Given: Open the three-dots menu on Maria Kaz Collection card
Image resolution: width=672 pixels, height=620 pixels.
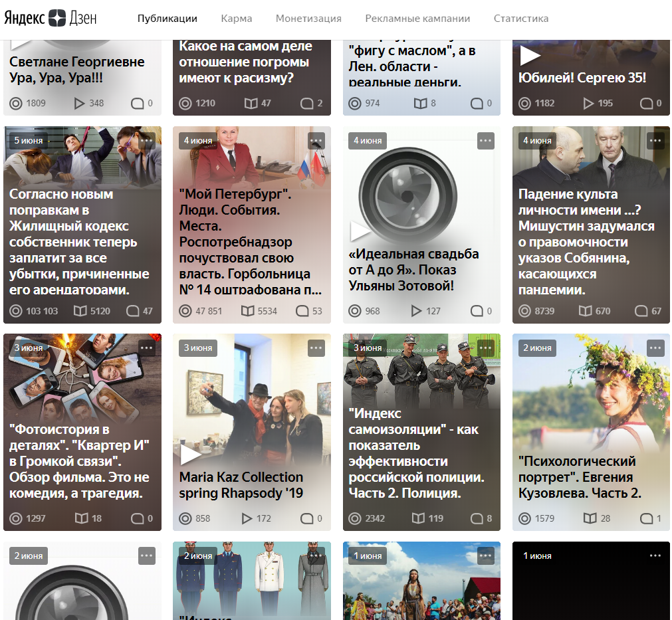Looking at the screenshot, I should [316, 348].
